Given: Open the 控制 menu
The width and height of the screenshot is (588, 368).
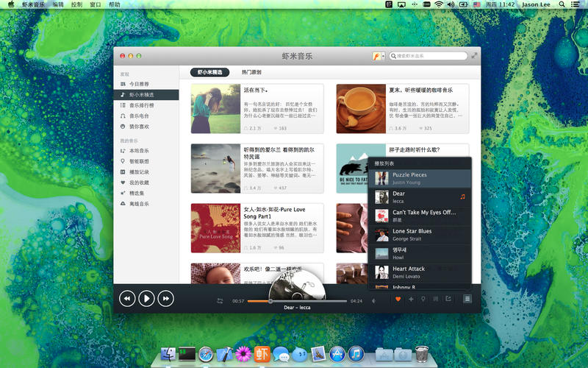Looking at the screenshot, I should coord(77,4).
